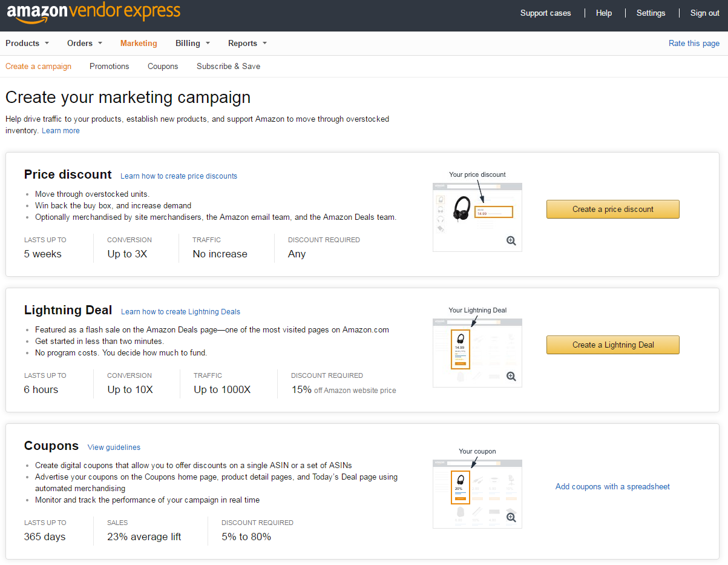Expand the Reports dropdown menu
The image size is (728, 565).
(248, 43)
